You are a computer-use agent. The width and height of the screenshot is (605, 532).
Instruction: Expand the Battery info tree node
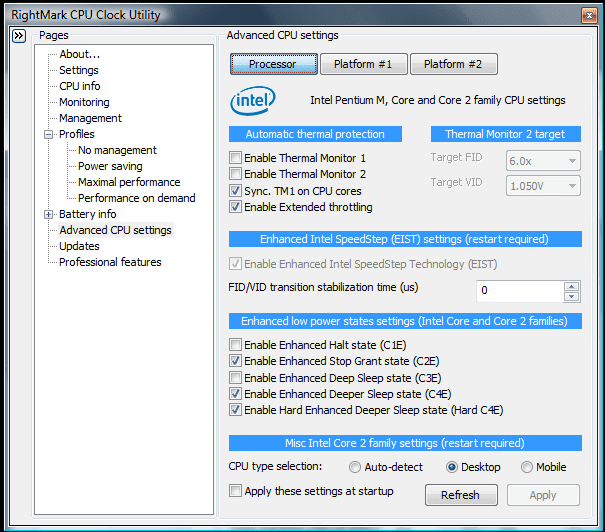click(x=49, y=214)
